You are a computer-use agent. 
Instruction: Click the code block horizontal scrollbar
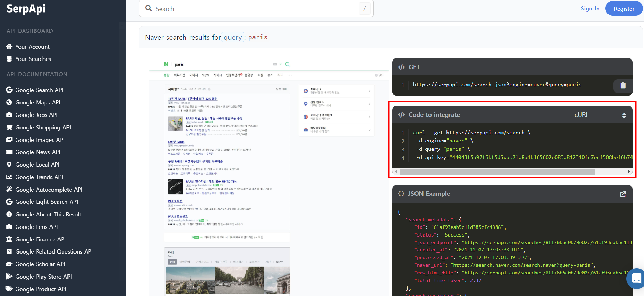click(497, 171)
